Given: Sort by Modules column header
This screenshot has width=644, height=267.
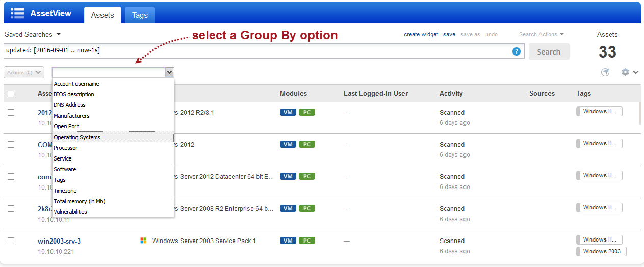Looking at the screenshot, I should [x=294, y=93].
